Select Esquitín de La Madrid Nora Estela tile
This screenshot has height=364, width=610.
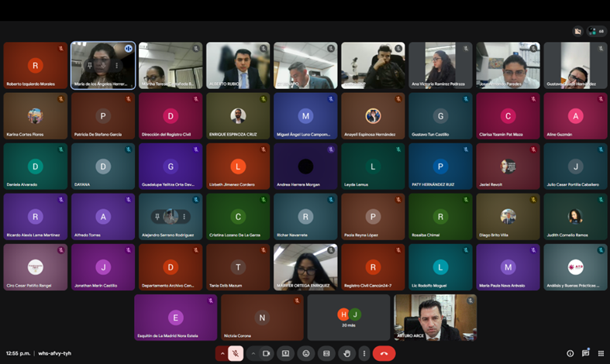(x=175, y=318)
